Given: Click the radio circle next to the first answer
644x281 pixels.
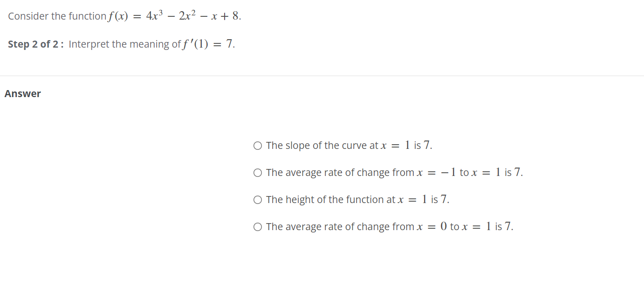Looking at the screenshot, I should (x=257, y=145).
